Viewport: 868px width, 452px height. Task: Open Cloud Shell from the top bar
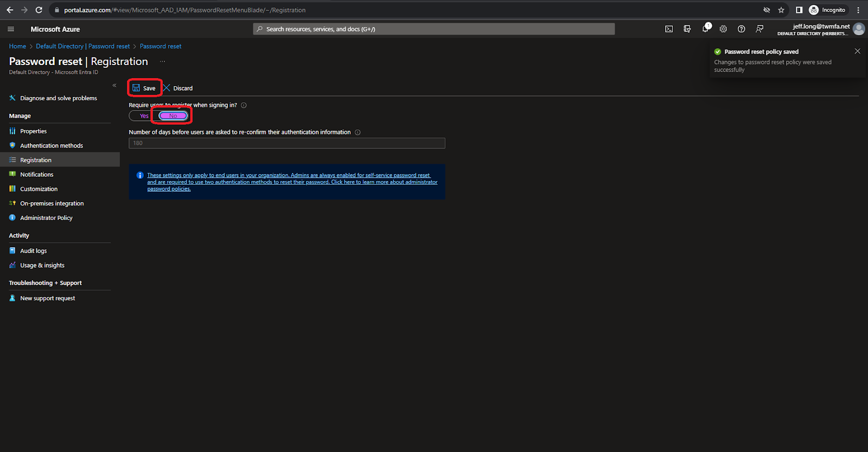point(669,29)
